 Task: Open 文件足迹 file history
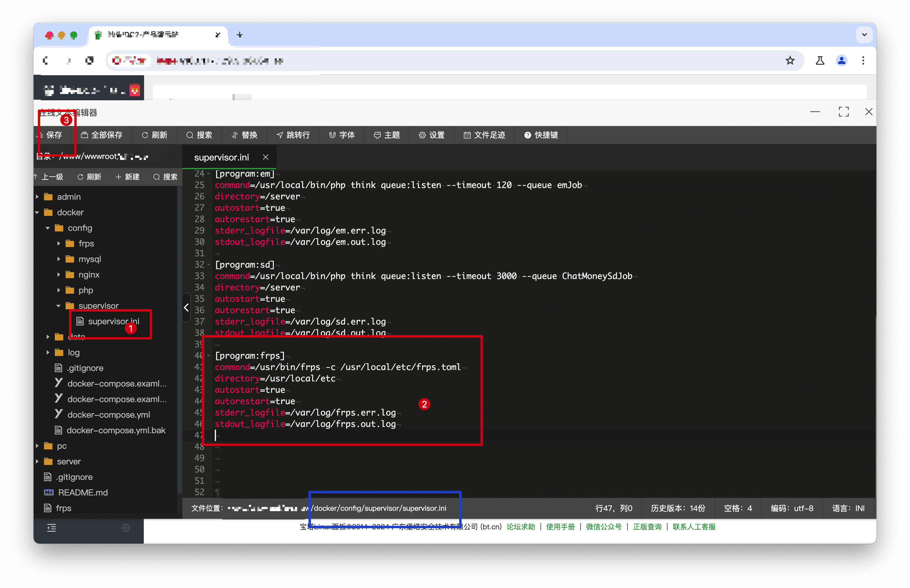pyautogui.click(x=484, y=135)
